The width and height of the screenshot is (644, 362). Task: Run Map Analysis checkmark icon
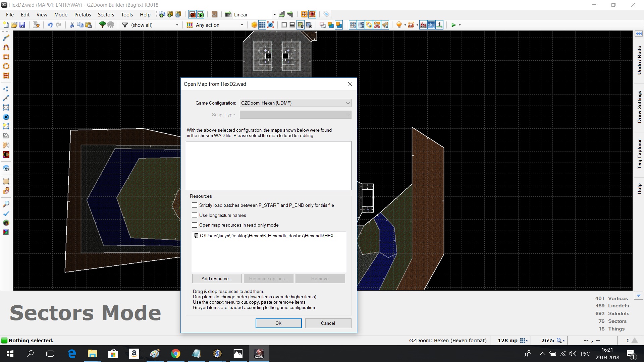[x=6, y=214]
